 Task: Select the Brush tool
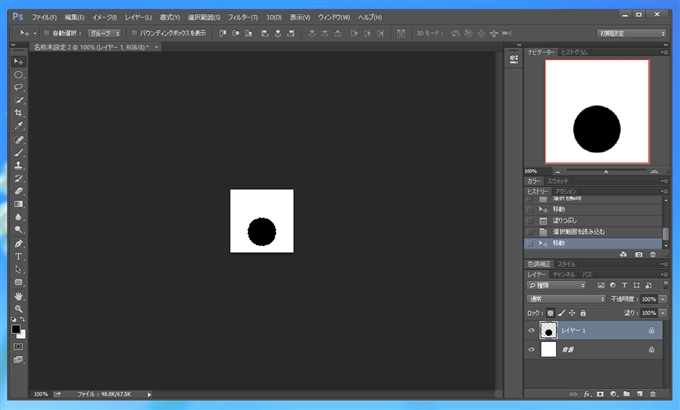pos(18,153)
